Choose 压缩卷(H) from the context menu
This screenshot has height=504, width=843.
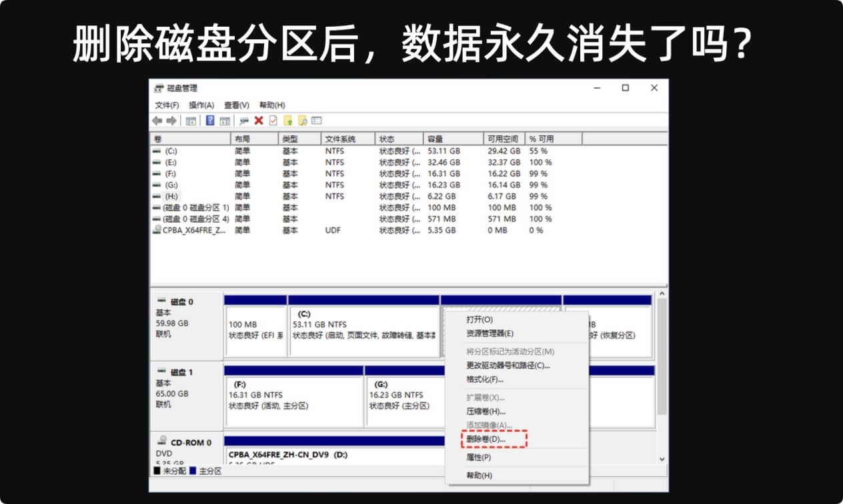click(x=484, y=410)
